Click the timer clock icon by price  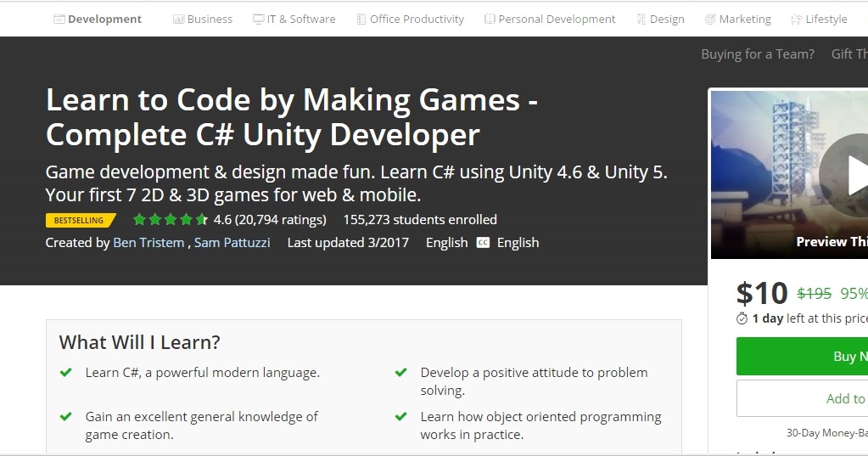[x=742, y=318]
